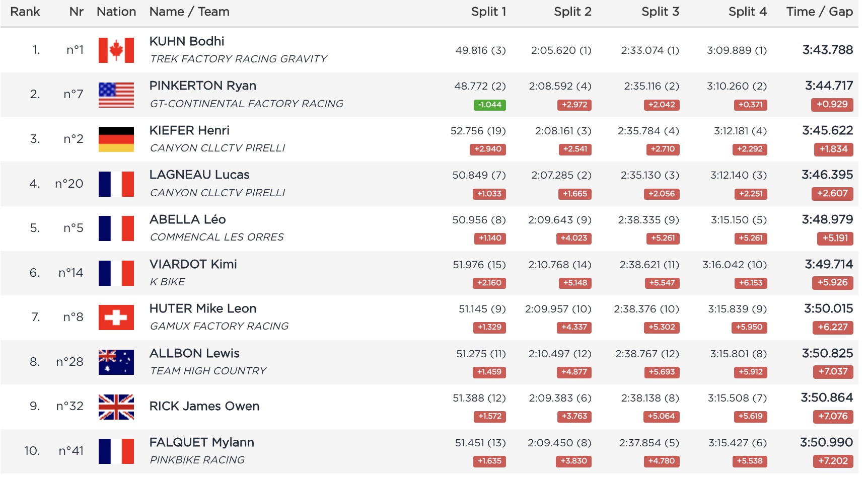Click the Swiss flag beside HUTER Mike Leon
The image size is (868, 477).
[x=116, y=317]
